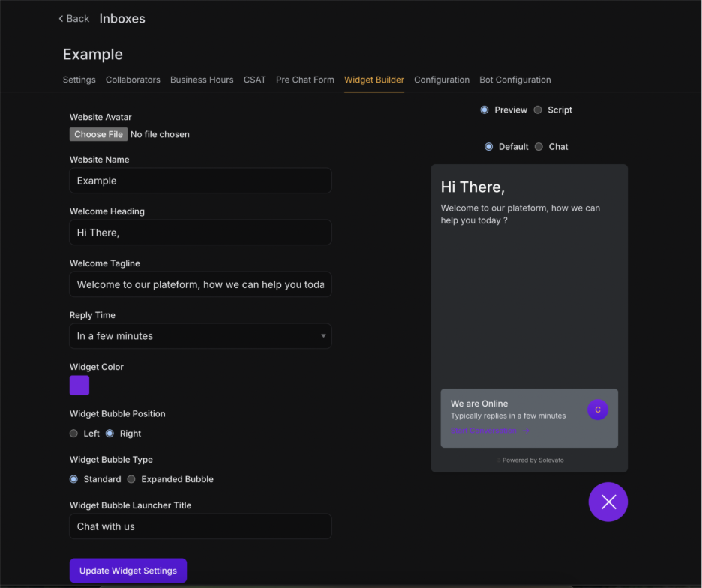Open the Configuration tab
702x588 pixels.
pyautogui.click(x=442, y=79)
